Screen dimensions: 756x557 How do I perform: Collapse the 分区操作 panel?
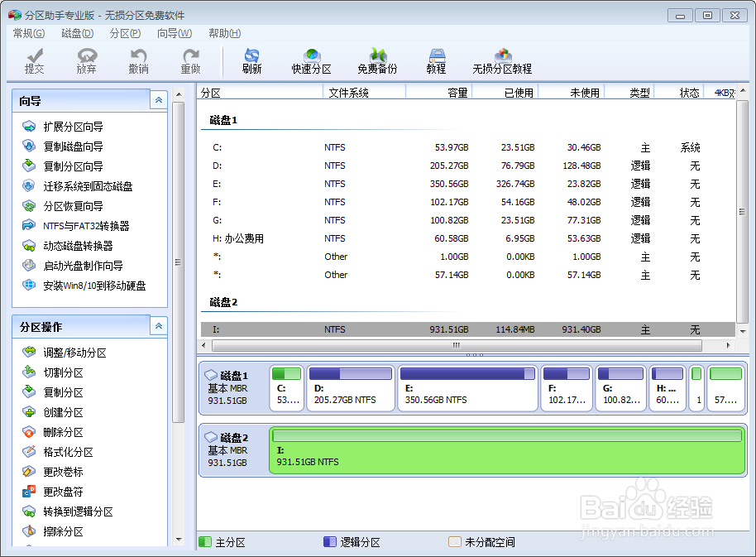157,326
